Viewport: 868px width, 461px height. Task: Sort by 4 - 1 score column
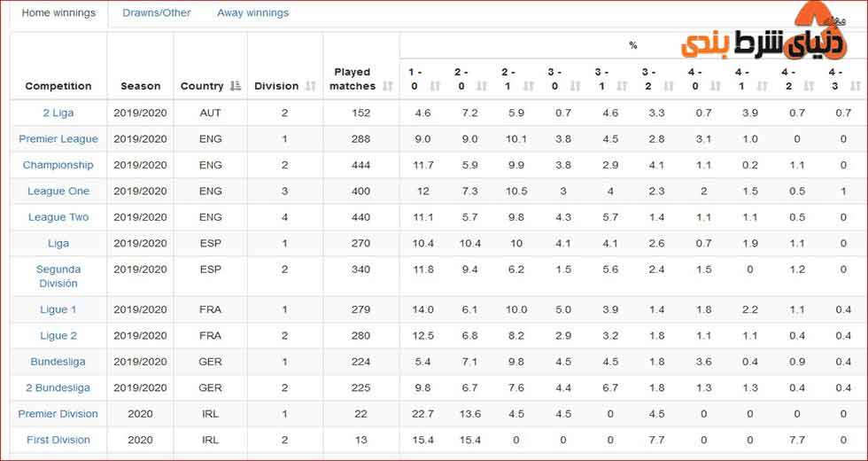pos(763,86)
